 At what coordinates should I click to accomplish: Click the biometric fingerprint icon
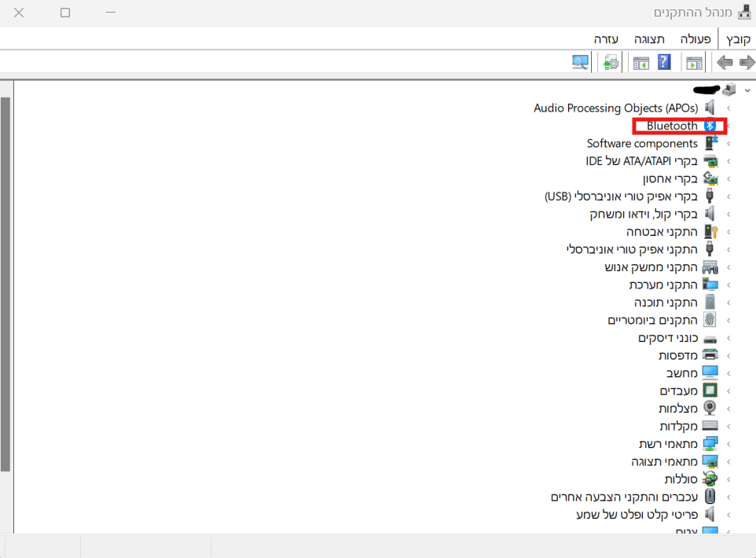pos(710,320)
